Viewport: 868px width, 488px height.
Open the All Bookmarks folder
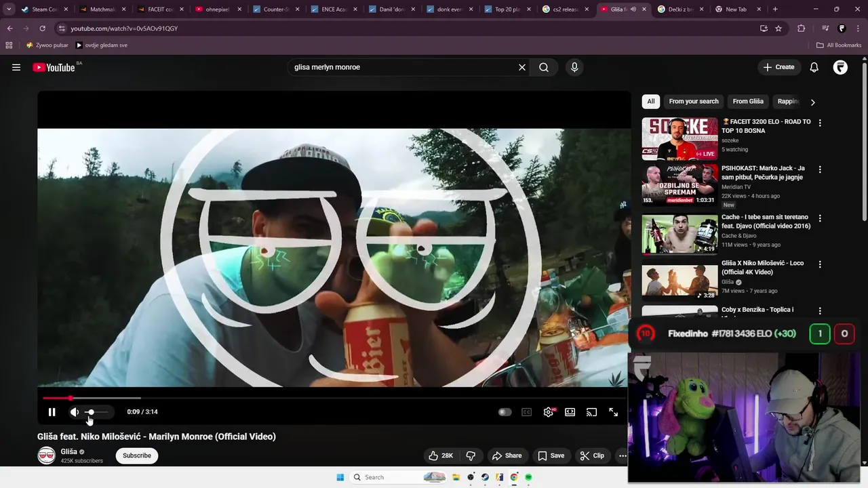[839, 45]
